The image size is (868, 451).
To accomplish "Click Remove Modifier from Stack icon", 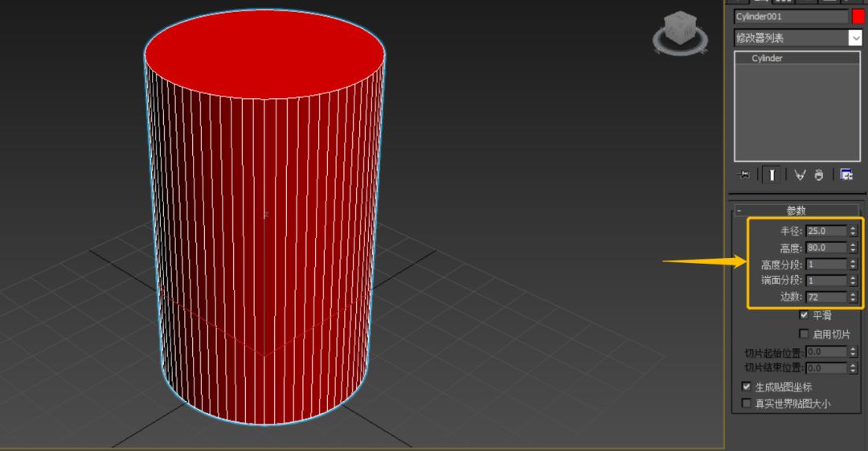I will tap(819, 175).
